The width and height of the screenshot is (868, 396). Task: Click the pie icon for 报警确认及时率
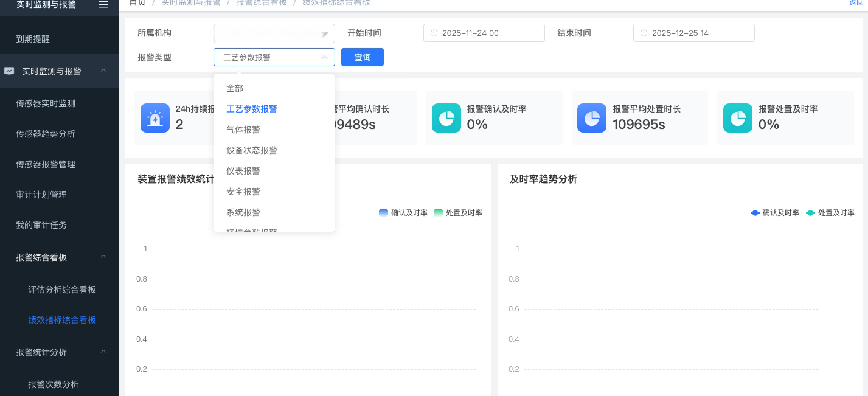(446, 118)
